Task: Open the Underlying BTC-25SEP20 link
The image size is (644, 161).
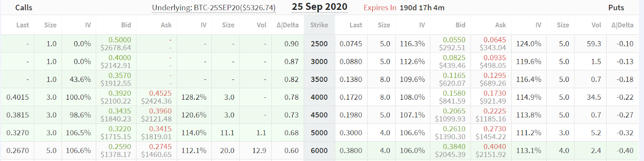Action: 214,8
